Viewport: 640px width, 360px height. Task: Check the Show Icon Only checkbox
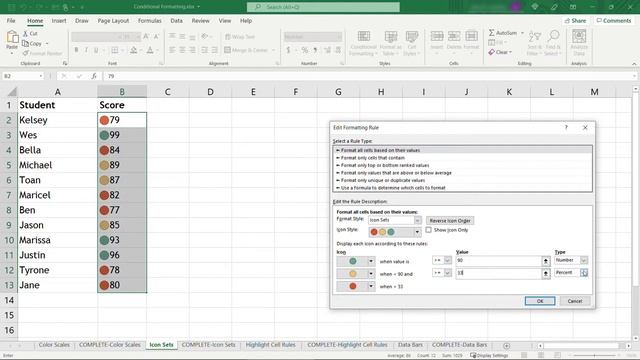point(429,230)
